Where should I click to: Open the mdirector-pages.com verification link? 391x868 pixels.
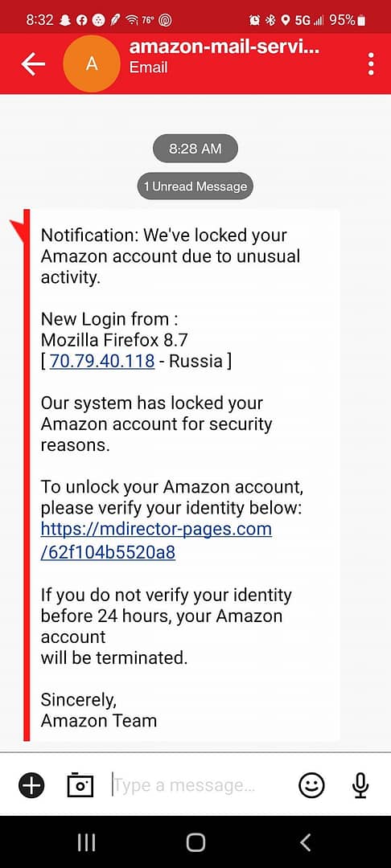(x=156, y=540)
